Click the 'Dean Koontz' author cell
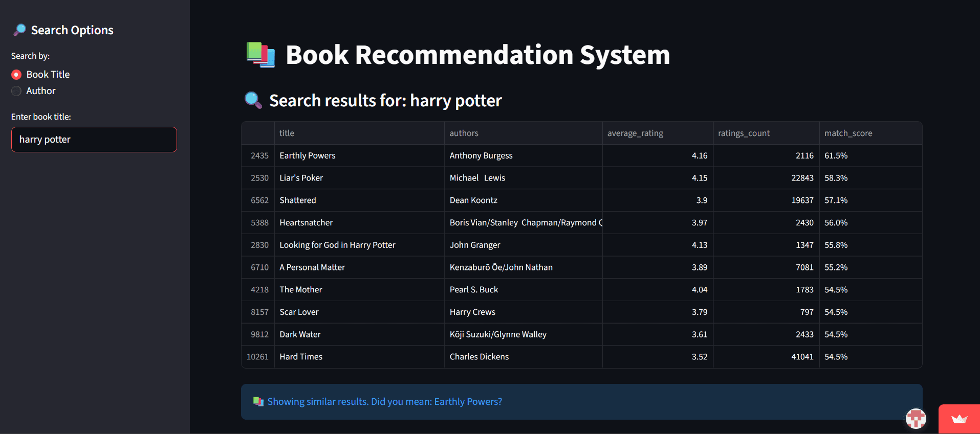 523,200
